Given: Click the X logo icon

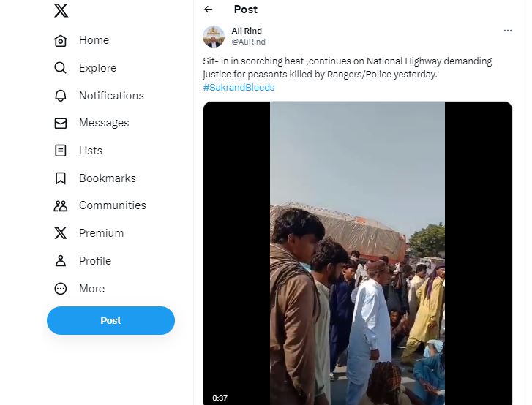Looking at the screenshot, I should click(x=61, y=11).
